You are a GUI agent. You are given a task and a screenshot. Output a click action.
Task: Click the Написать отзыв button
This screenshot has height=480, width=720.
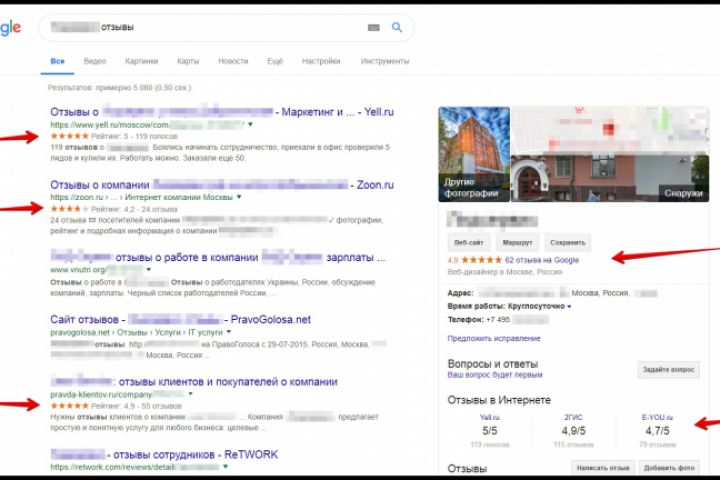603,468
